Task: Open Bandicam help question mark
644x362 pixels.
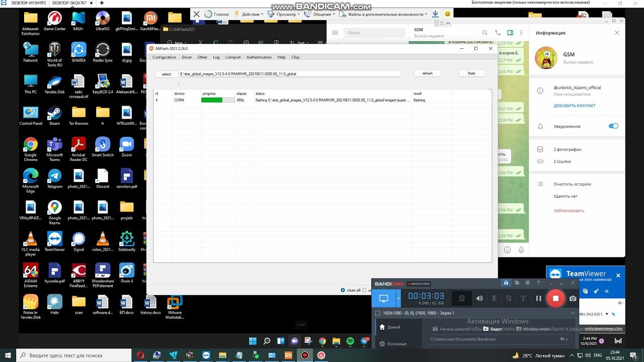Action: [x=538, y=283]
